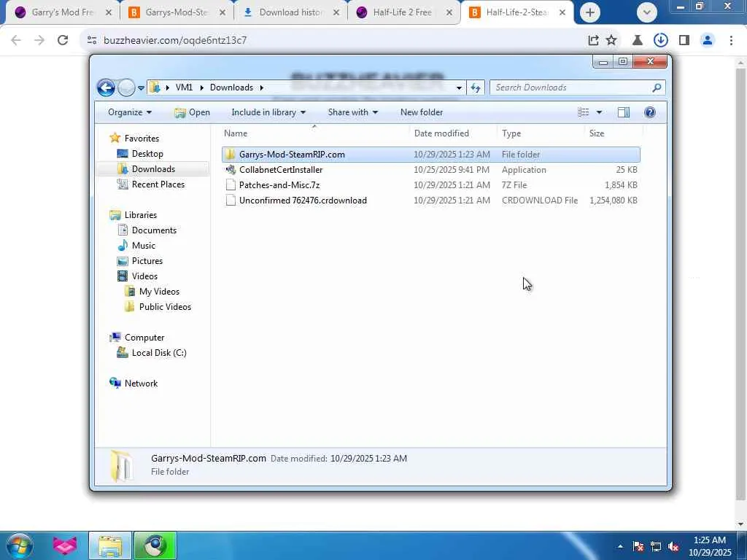Screen dimensions: 747x560
Task: Open Desktop in the navigation pane
Action: 147,154
